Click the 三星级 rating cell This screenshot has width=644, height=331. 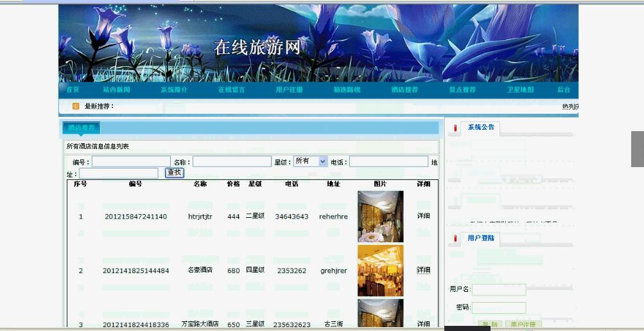(255, 324)
